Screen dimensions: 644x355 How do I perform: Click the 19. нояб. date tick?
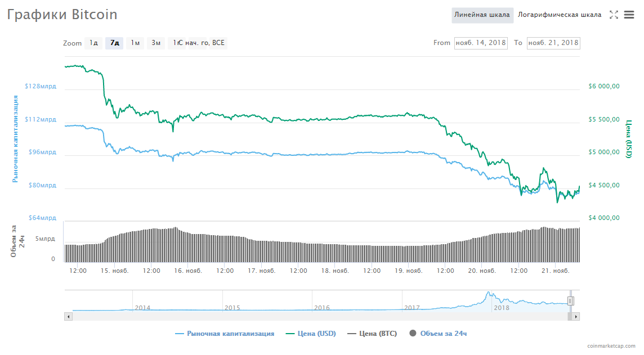tap(408, 271)
